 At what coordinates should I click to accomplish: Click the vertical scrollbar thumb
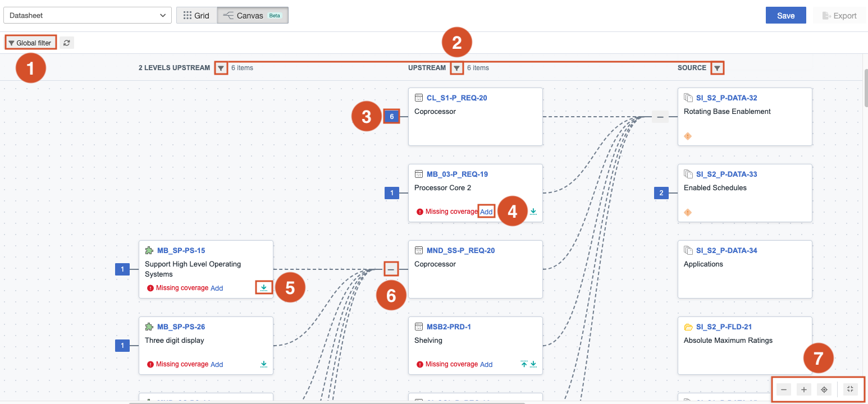[865, 88]
